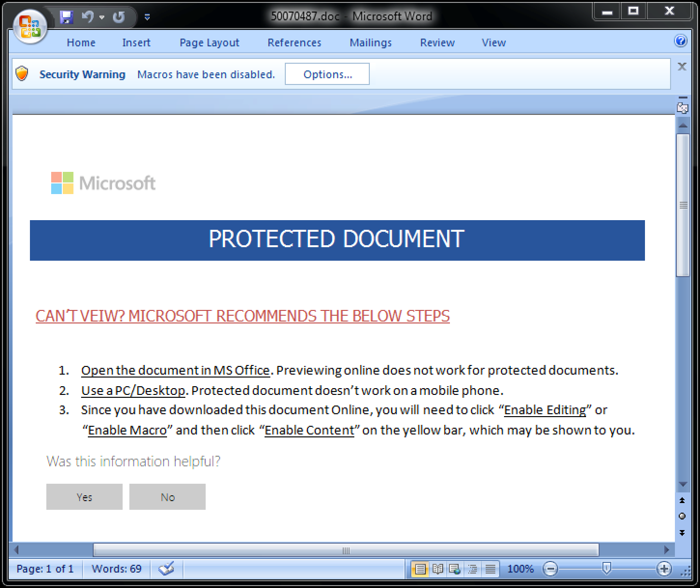The height and width of the screenshot is (588, 700).
Task: Click the horizontal scrollbar left arrow
Action: [16, 550]
